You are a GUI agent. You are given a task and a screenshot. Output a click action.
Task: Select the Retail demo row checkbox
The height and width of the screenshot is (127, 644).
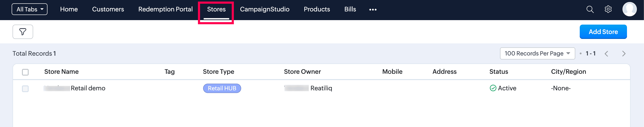(x=25, y=89)
